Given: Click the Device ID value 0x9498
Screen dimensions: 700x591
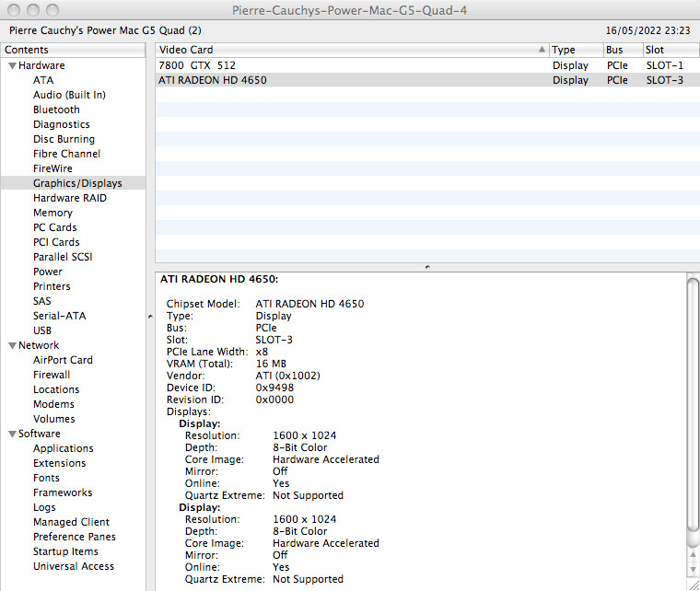Looking at the screenshot, I should click(x=274, y=388).
